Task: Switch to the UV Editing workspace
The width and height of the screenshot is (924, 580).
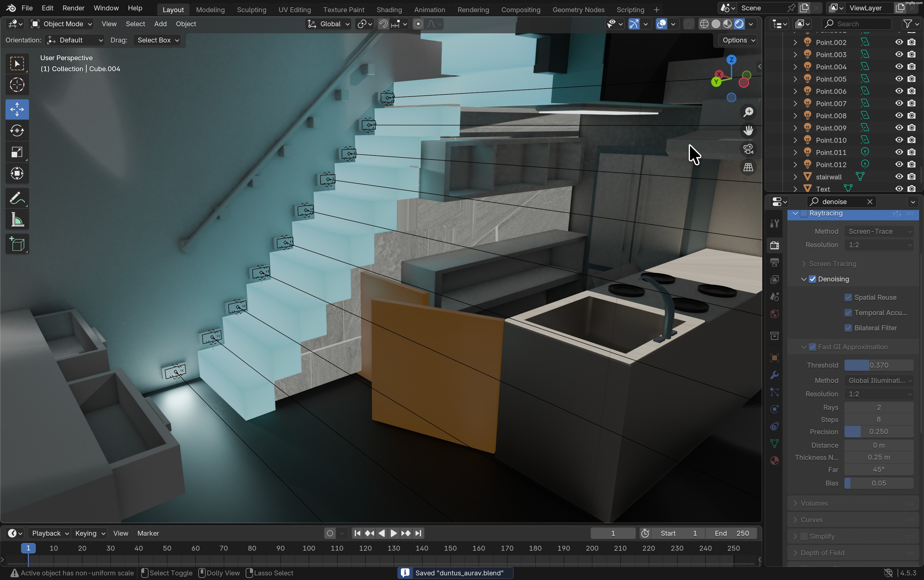Action: pyautogui.click(x=294, y=9)
